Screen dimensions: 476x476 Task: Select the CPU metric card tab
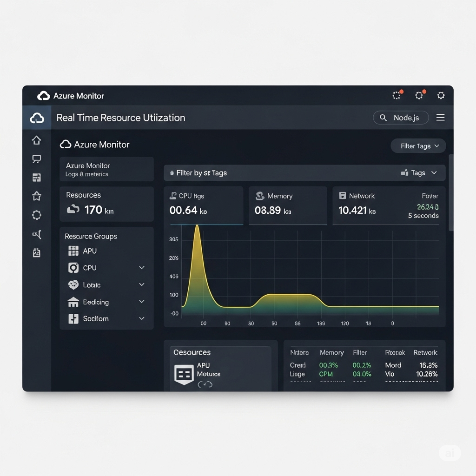coord(204,205)
